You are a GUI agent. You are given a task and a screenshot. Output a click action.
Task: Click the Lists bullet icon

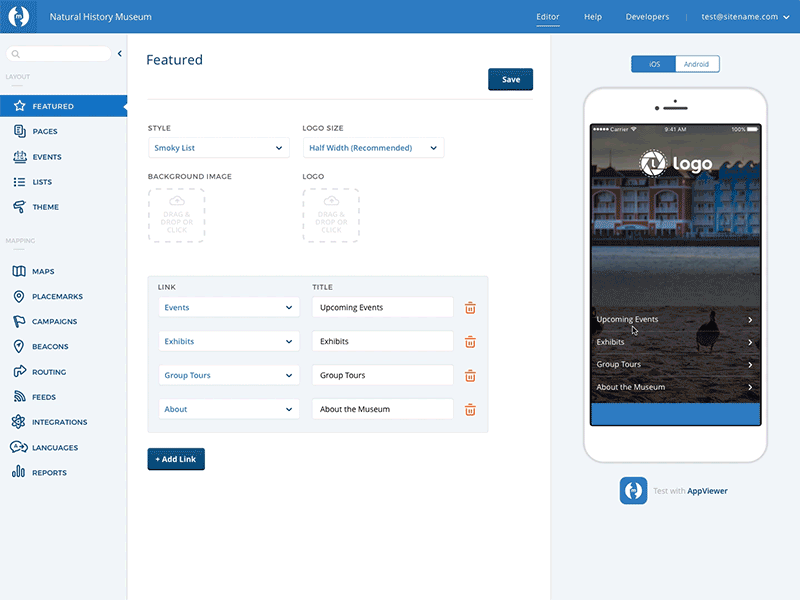click(19, 182)
